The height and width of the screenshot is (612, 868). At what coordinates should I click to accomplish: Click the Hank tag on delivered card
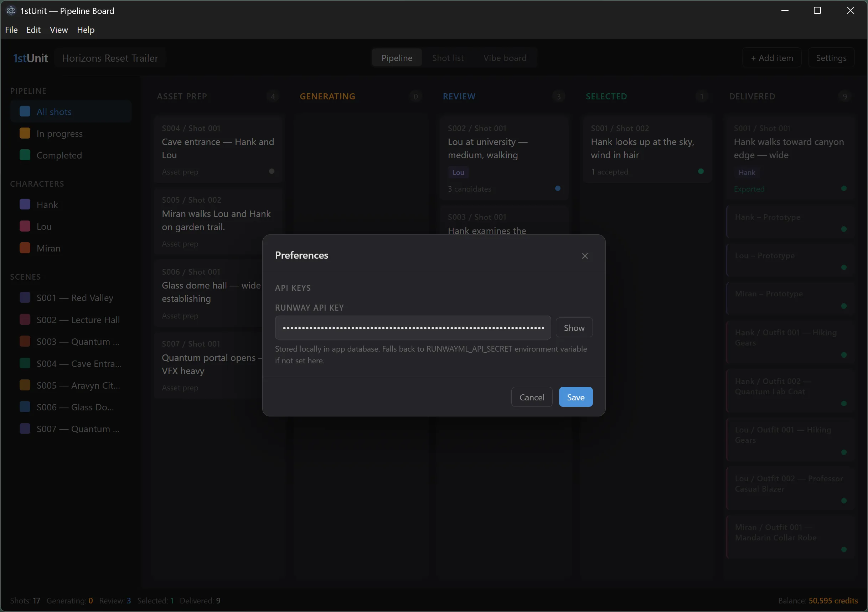[x=746, y=172]
